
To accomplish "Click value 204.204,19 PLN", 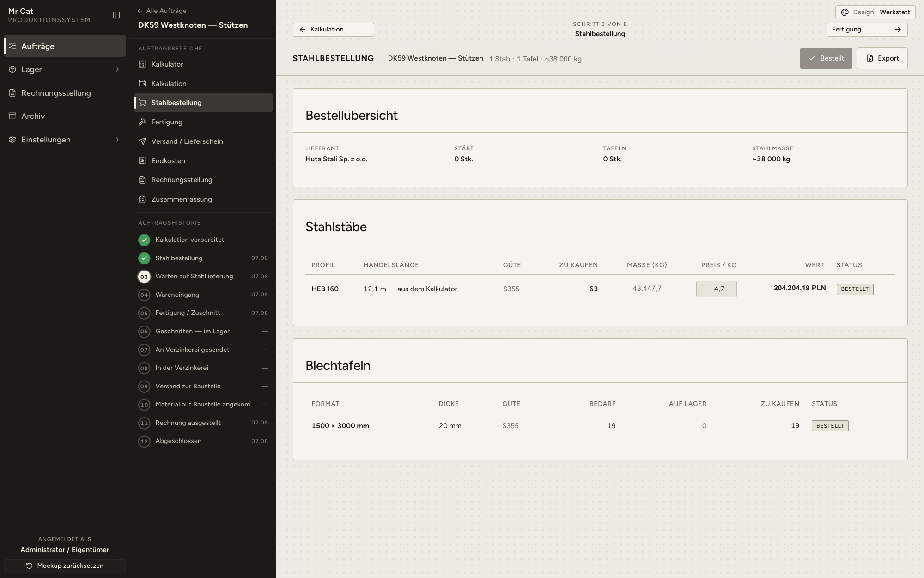I will coord(799,288).
